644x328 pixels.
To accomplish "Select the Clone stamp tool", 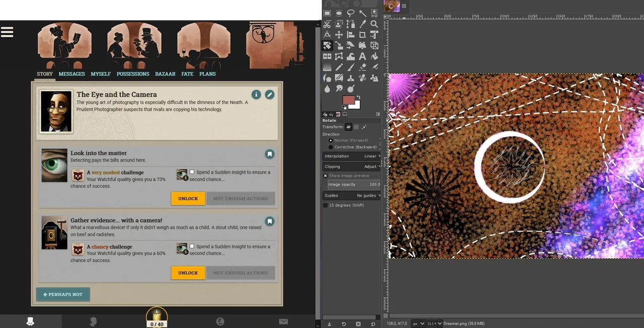I will 351,78.
